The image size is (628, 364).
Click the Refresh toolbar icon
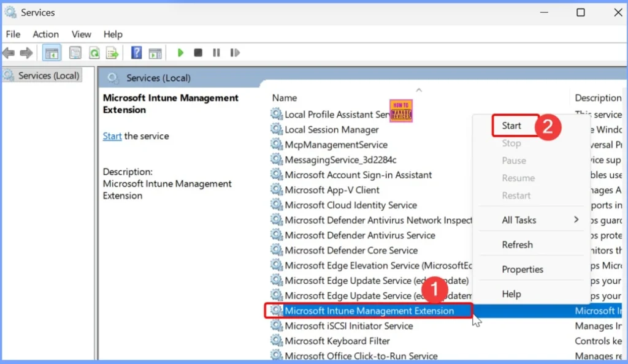pyautogui.click(x=94, y=53)
